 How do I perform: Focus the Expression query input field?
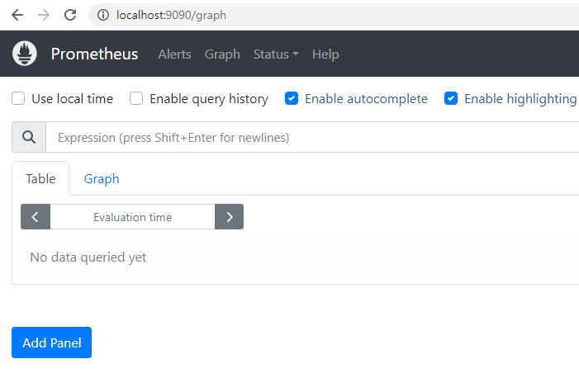pos(314,138)
